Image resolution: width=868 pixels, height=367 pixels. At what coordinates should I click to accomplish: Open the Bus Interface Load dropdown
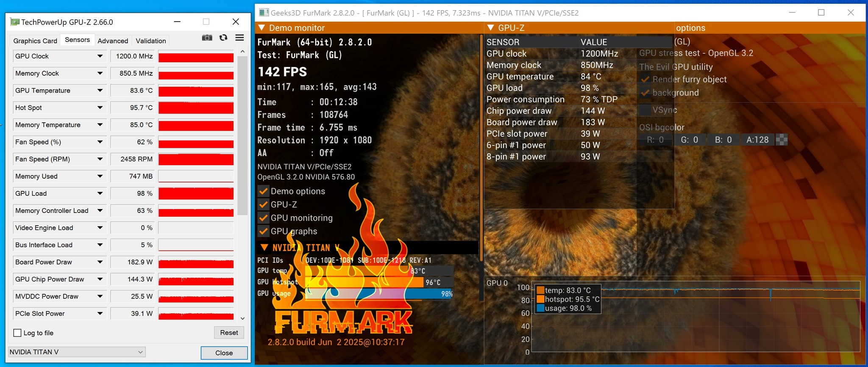100,245
